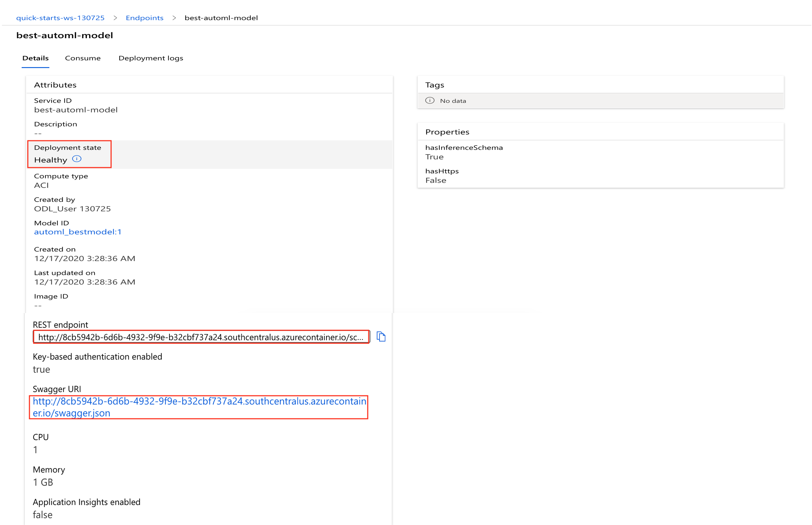Click the Service ID value best-automl-model
This screenshot has width=812, height=525.
click(x=75, y=110)
